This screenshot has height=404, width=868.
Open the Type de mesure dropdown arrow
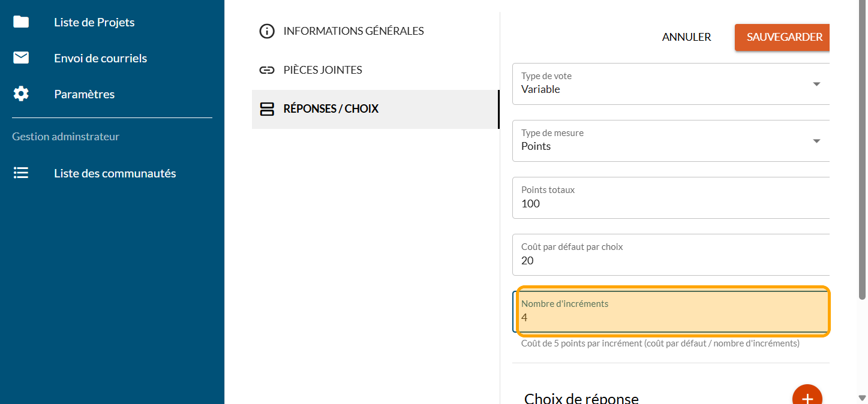[x=816, y=141]
